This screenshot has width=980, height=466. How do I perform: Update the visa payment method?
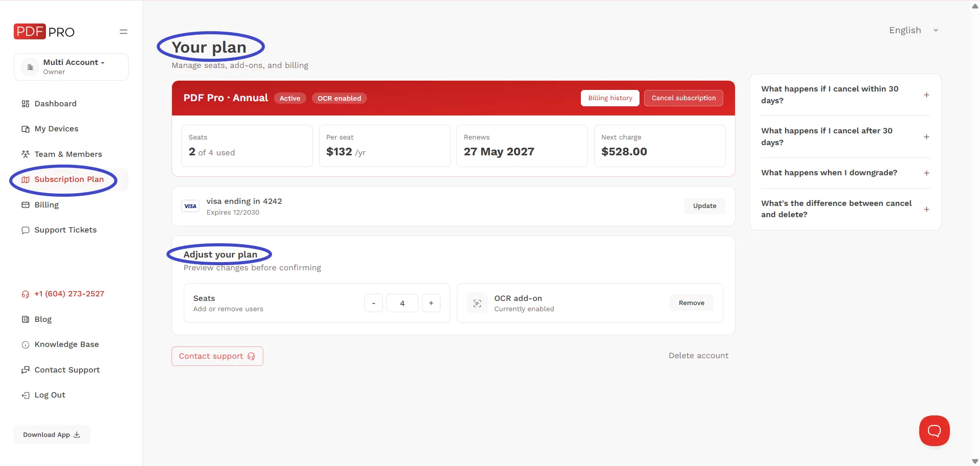pos(704,206)
